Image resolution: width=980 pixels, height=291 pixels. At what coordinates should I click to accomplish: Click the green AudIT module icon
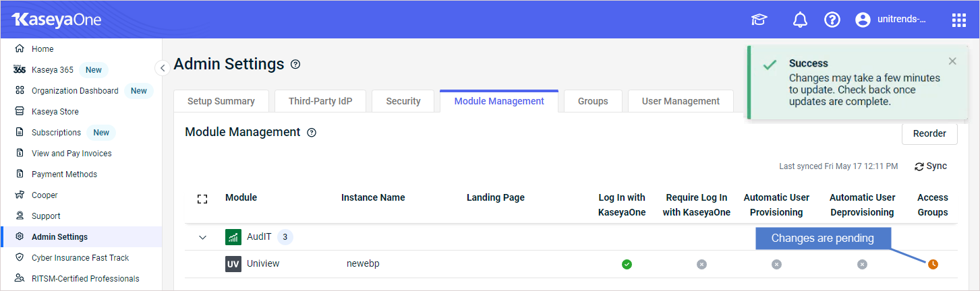point(233,237)
